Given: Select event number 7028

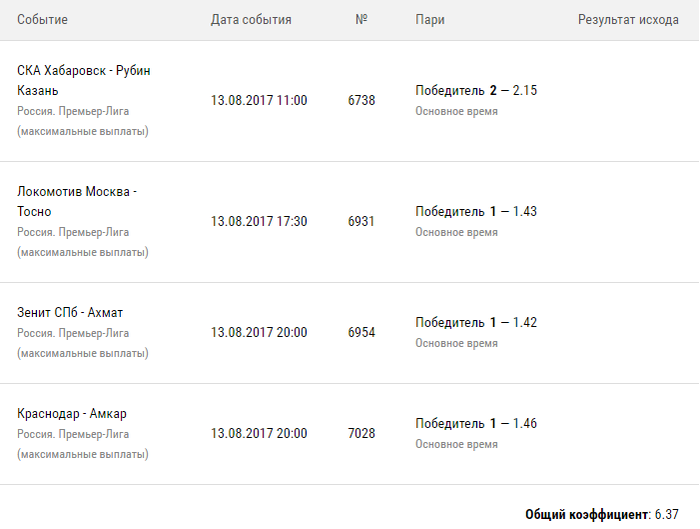Looking at the screenshot, I should tap(361, 433).
